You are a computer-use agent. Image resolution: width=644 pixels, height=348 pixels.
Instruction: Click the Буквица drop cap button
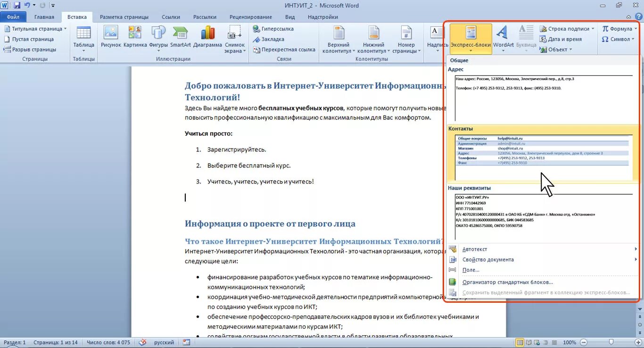point(526,40)
